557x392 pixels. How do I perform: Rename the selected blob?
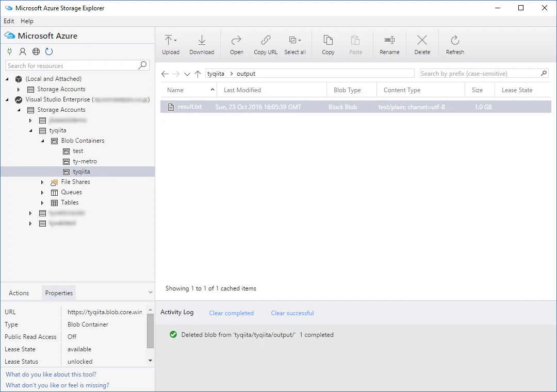point(389,44)
